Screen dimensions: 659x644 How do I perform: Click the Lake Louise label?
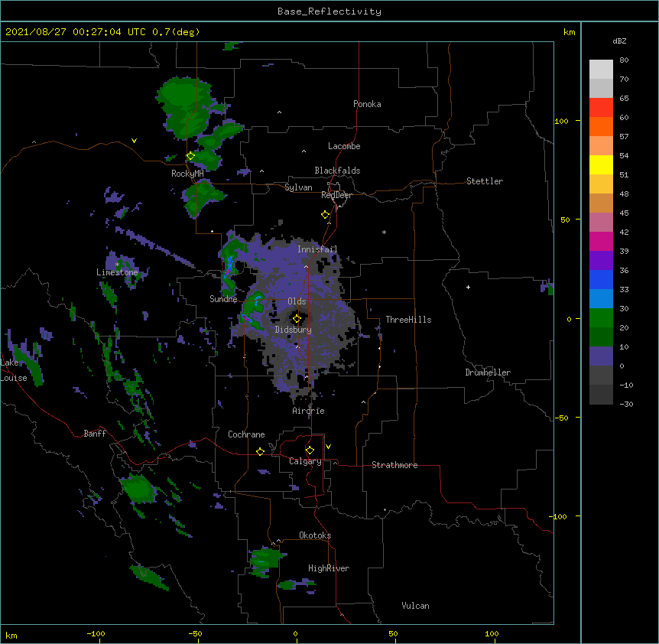coord(14,370)
